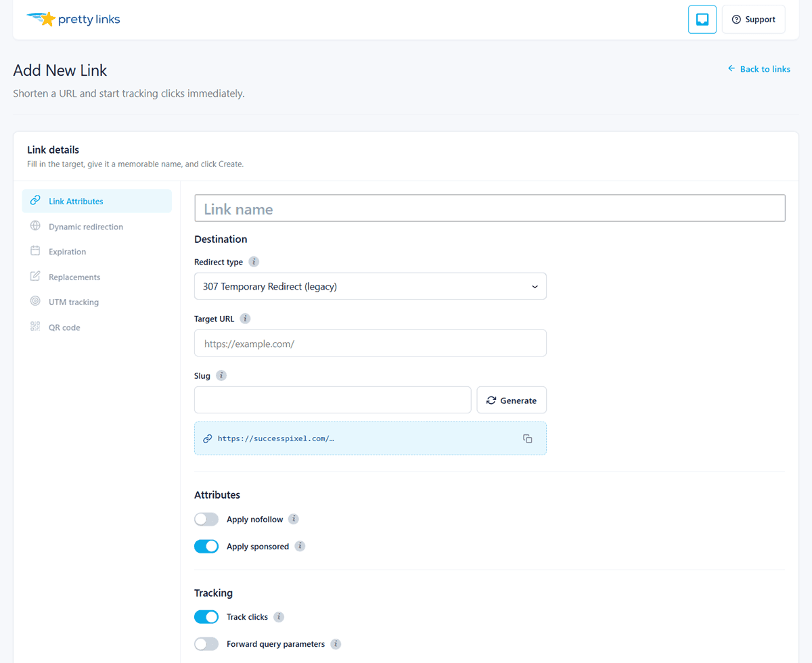Click the info icon beside Forward query parameters
The height and width of the screenshot is (663, 812).
tap(336, 644)
